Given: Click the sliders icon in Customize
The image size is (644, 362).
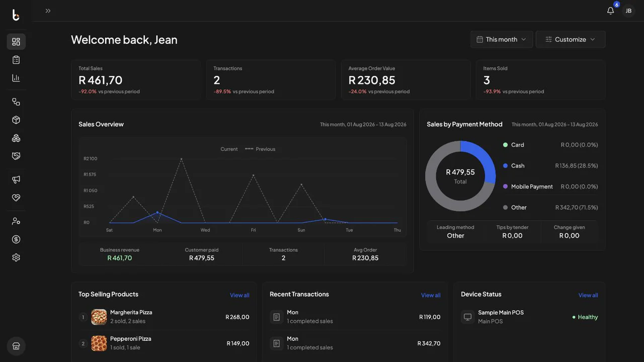Looking at the screenshot, I should (x=549, y=39).
